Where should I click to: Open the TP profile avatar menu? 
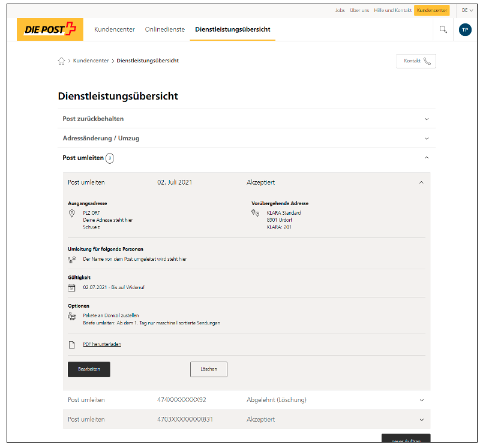[x=465, y=29]
